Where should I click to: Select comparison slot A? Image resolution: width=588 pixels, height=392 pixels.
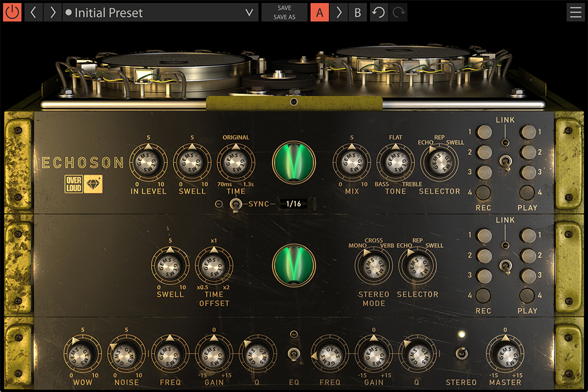coord(319,12)
